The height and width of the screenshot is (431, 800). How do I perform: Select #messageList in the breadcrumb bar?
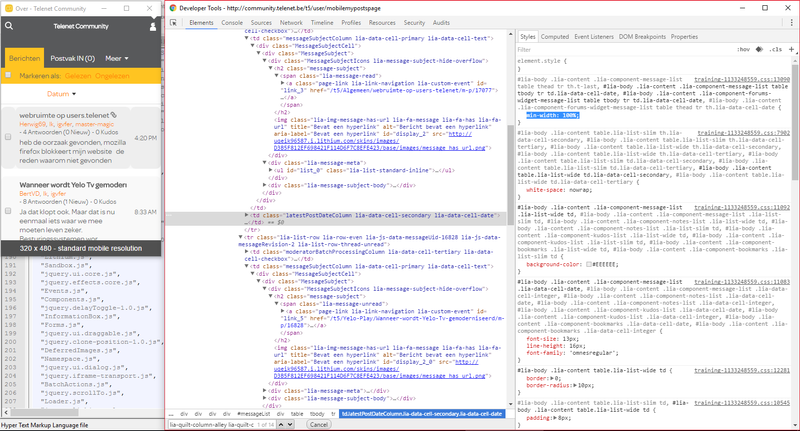click(254, 414)
